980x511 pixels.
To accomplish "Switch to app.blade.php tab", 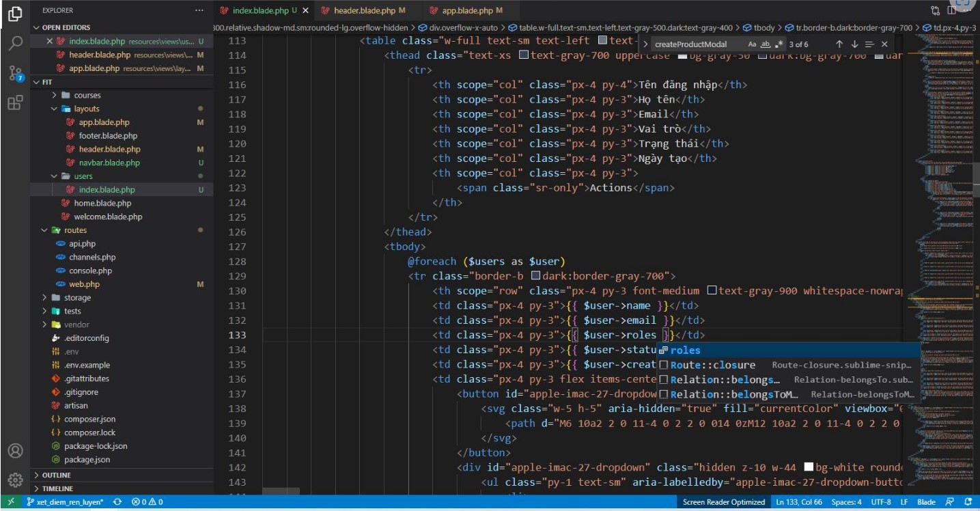I will (467, 11).
